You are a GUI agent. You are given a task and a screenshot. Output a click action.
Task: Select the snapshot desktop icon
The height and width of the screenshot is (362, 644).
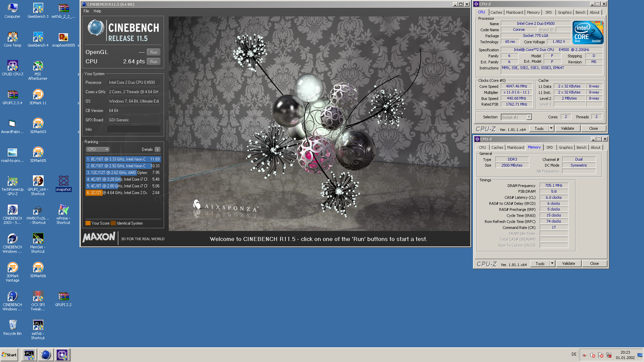(63, 183)
